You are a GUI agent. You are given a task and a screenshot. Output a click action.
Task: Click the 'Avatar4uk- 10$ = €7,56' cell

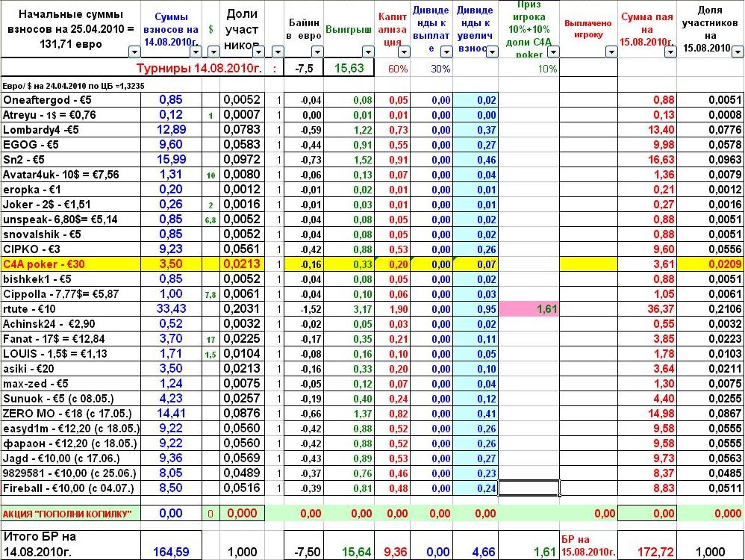pos(71,175)
